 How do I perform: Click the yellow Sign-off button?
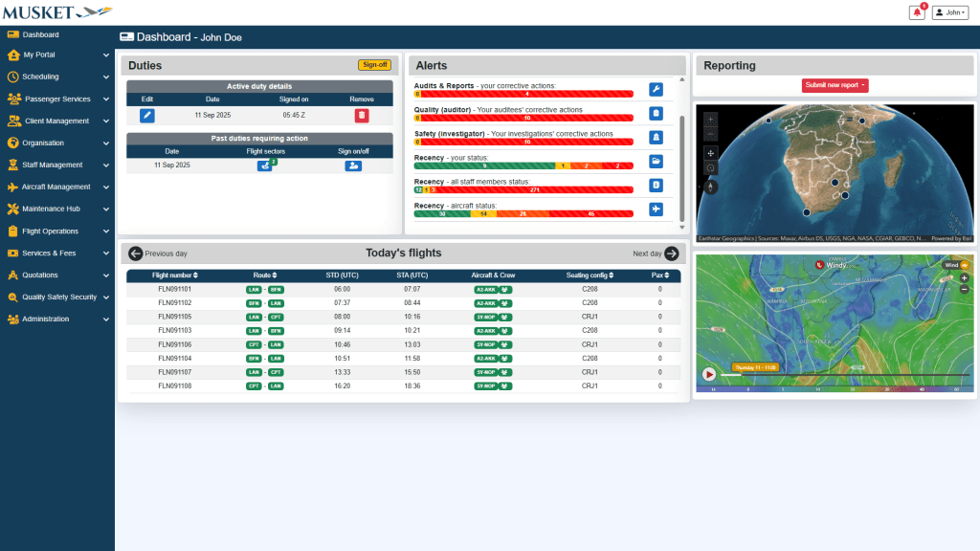374,65
